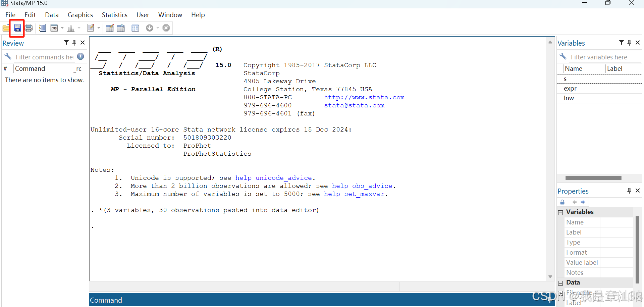Click the Print results printer icon
Screen dimensions: 644x307
(x=29, y=28)
